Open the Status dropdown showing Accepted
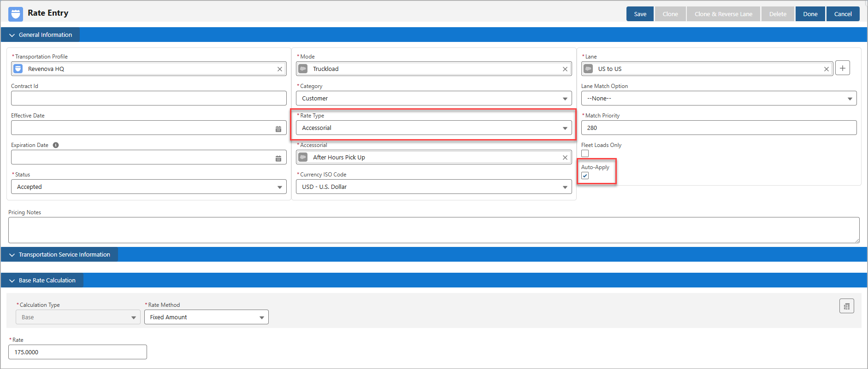868x369 pixels. tap(149, 187)
